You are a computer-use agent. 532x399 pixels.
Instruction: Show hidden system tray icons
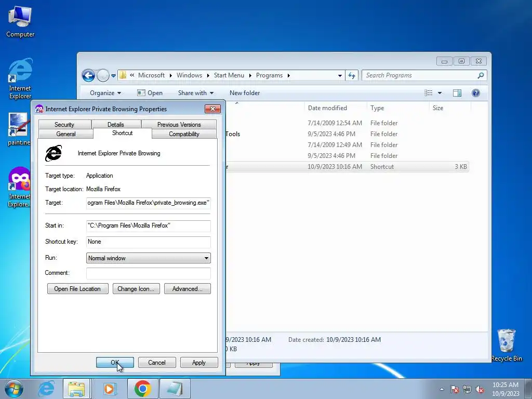coord(442,389)
